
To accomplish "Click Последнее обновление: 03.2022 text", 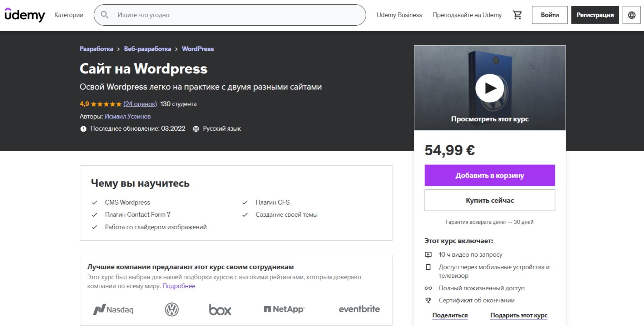I will [x=138, y=129].
